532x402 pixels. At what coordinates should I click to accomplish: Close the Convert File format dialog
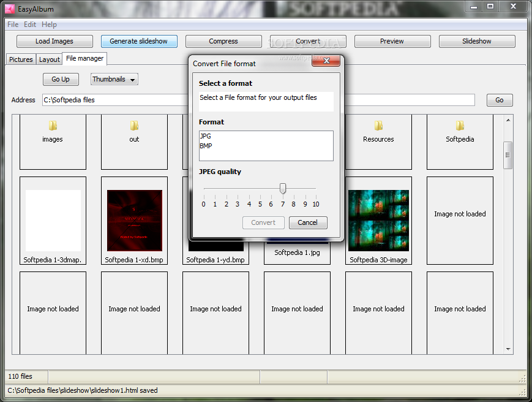pos(326,61)
